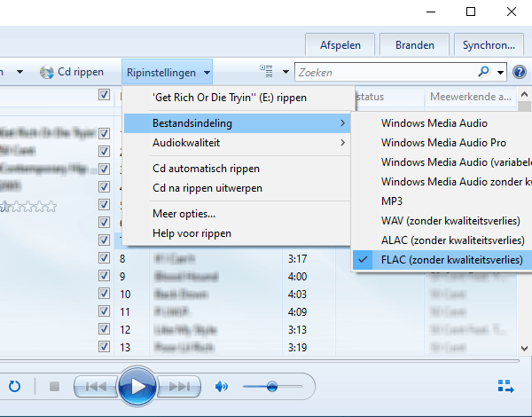Click the Stop playback button
The width and height of the screenshot is (532, 417).
[54, 387]
